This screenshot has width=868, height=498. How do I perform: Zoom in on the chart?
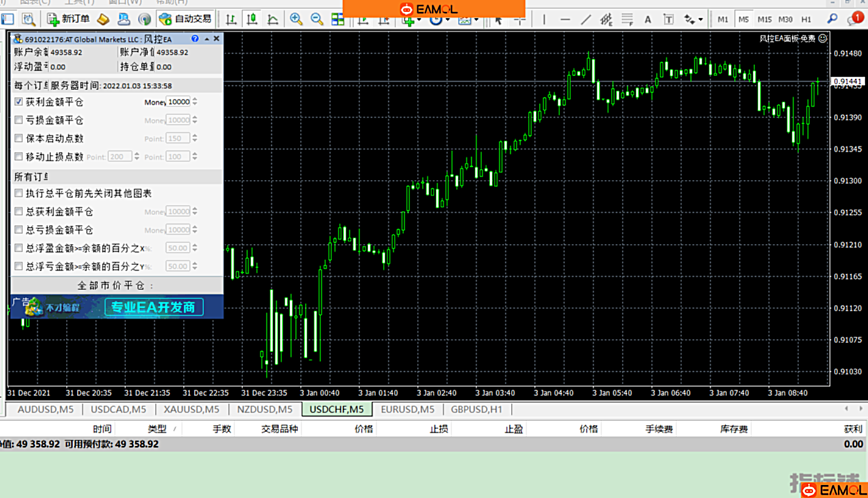296,20
